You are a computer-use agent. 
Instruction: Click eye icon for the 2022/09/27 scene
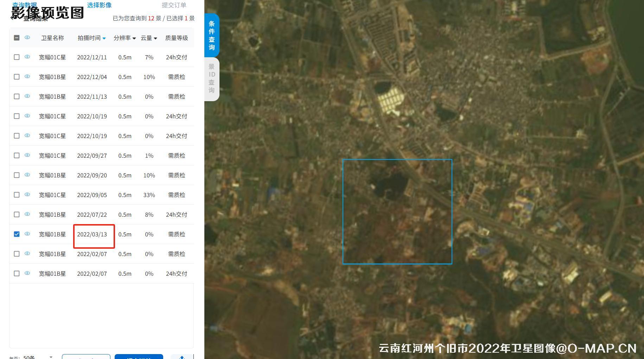coord(27,155)
